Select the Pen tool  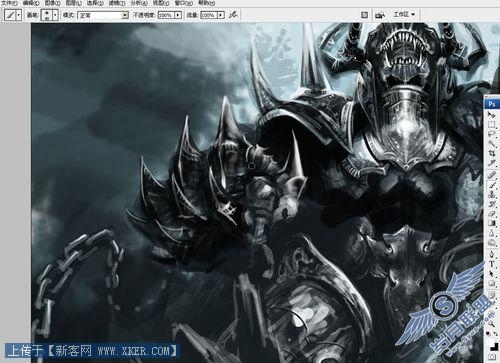[492, 254]
